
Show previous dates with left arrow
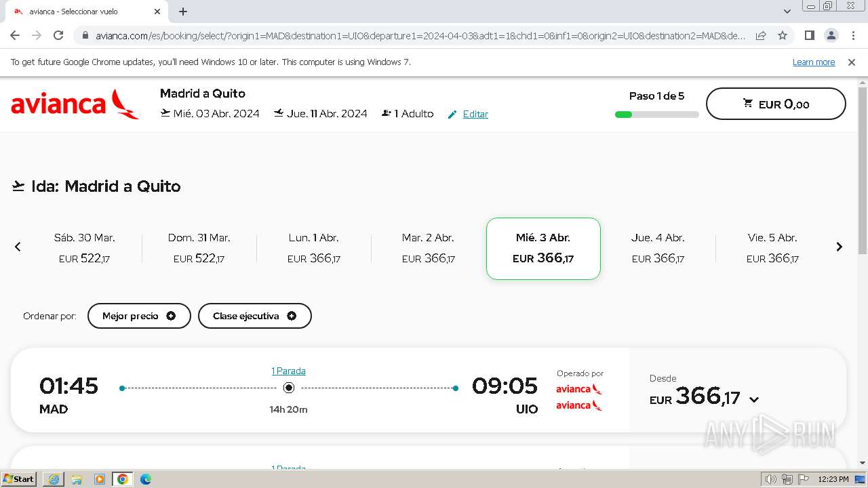point(18,247)
